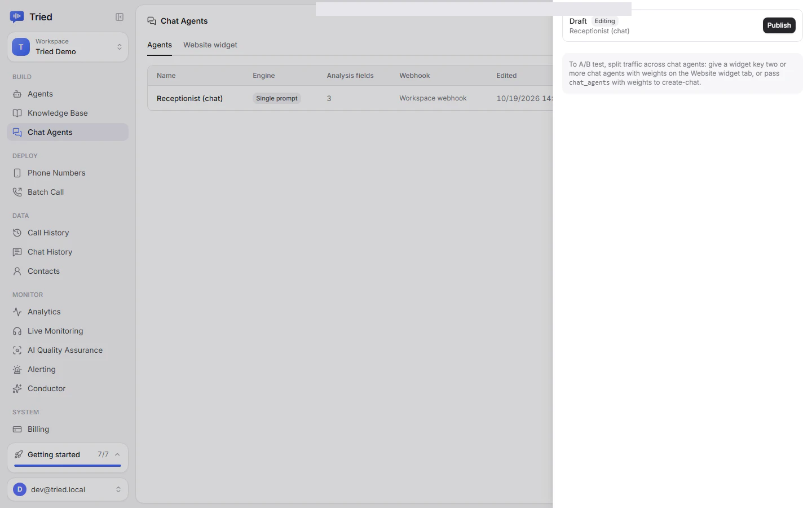The image size is (812, 508).
Task: Click the Chat History message icon
Action: tap(17, 252)
